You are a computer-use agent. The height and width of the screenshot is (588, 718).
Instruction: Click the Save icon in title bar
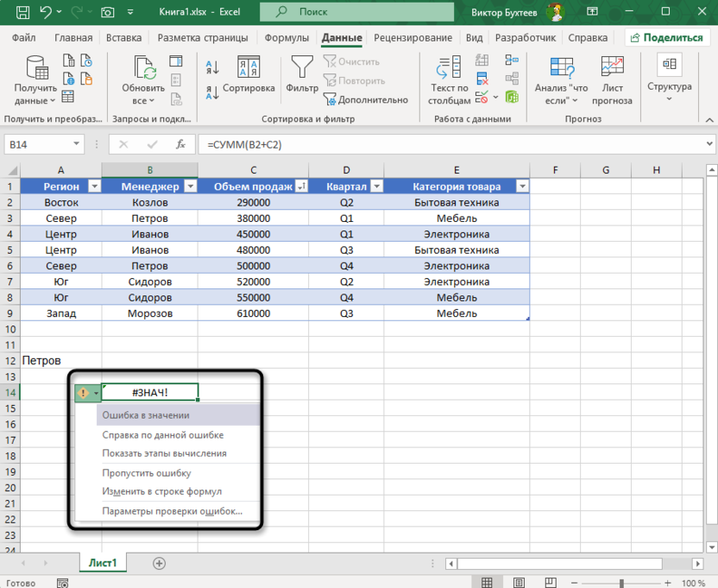[x=22, y=13]
